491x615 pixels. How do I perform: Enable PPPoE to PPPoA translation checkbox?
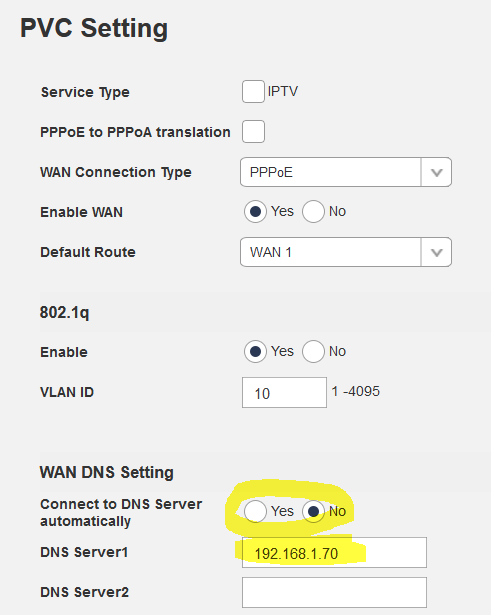pyautogui.click(x=253, y=131)
